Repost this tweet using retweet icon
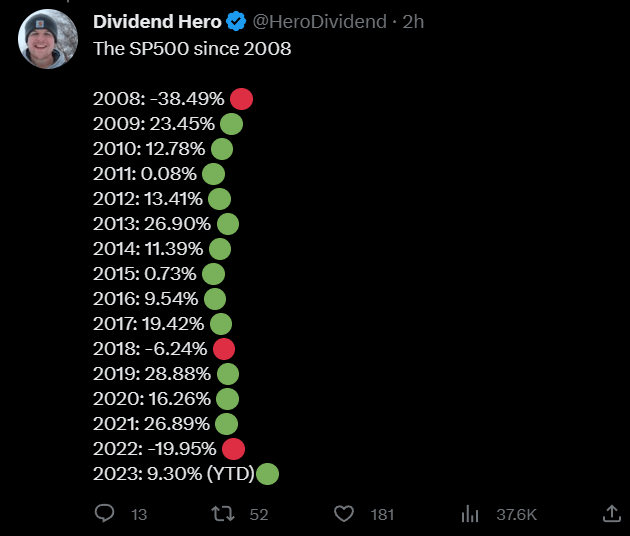Screen dimensions: 630x536 (224, 514)
